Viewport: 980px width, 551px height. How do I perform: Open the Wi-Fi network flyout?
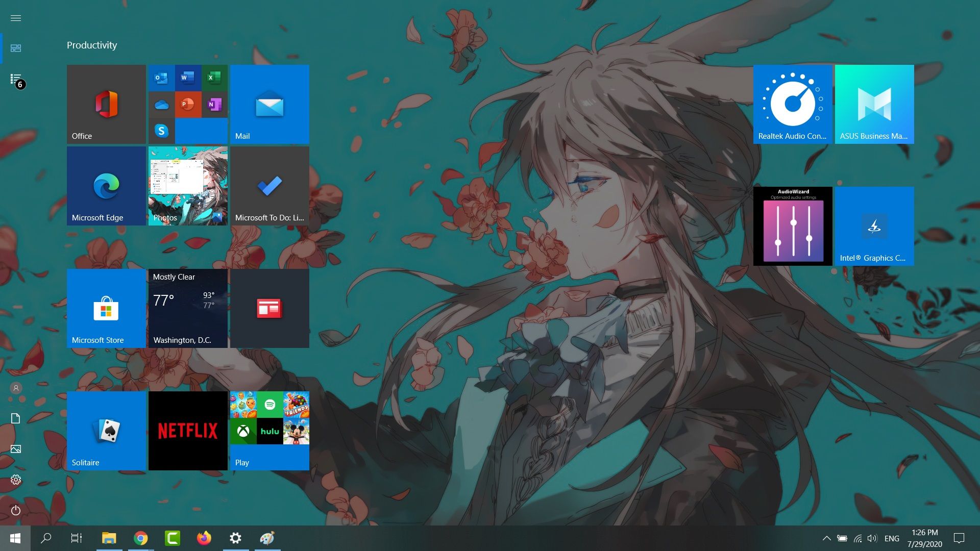tap(857, 538)
